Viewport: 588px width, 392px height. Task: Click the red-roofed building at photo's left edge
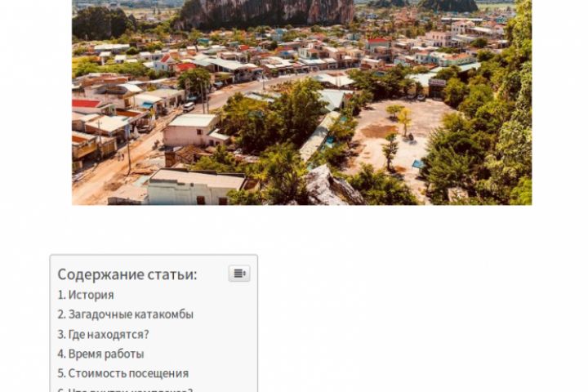click(x=87, y=104)
